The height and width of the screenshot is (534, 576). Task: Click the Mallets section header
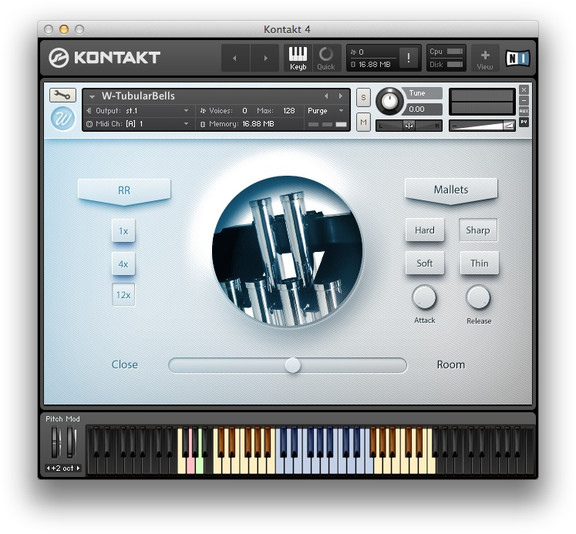point(451,190)
